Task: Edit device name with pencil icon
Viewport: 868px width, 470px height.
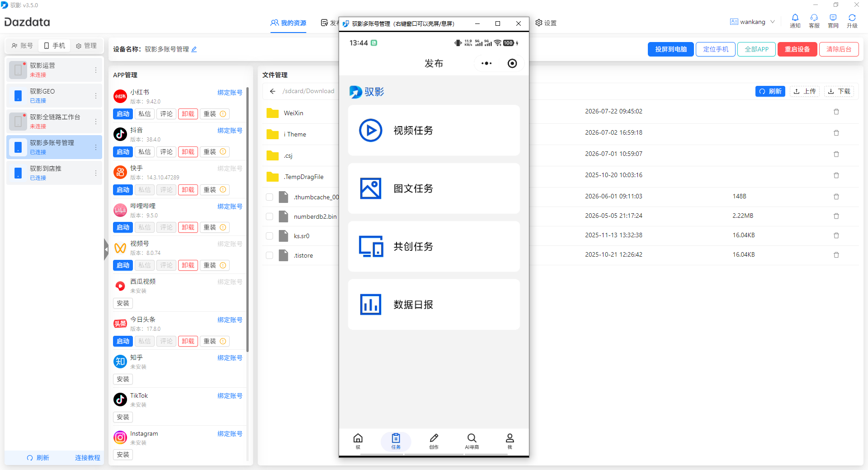Action: pyautogui.click(x=194, y=49)
